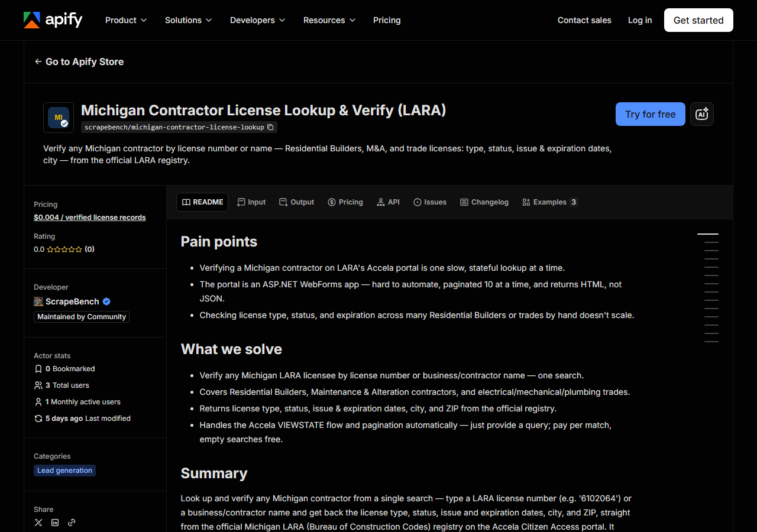Click the ScrapeBench verified badge
The height and width of the screenshot is (532, 757).
tap(106, 301)
